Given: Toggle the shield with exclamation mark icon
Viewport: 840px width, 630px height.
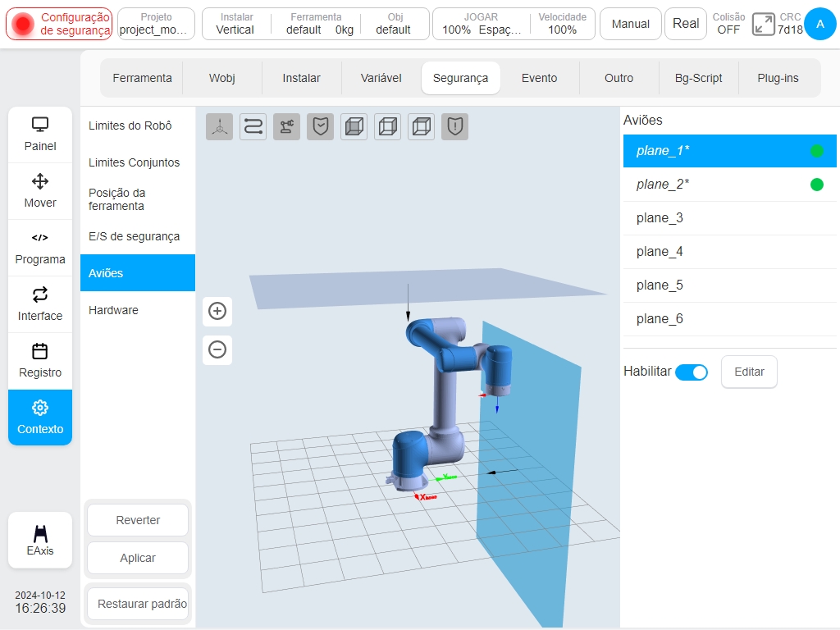Looking at the screenshot, I should [454, 127].
